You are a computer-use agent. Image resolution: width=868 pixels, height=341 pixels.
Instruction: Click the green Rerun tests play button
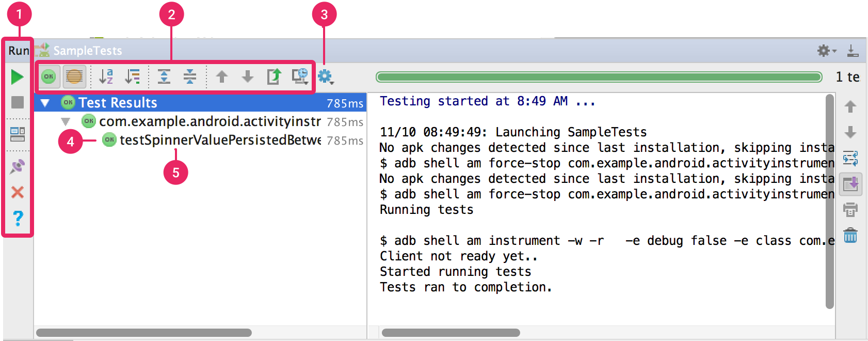click(x=17, y=77)
